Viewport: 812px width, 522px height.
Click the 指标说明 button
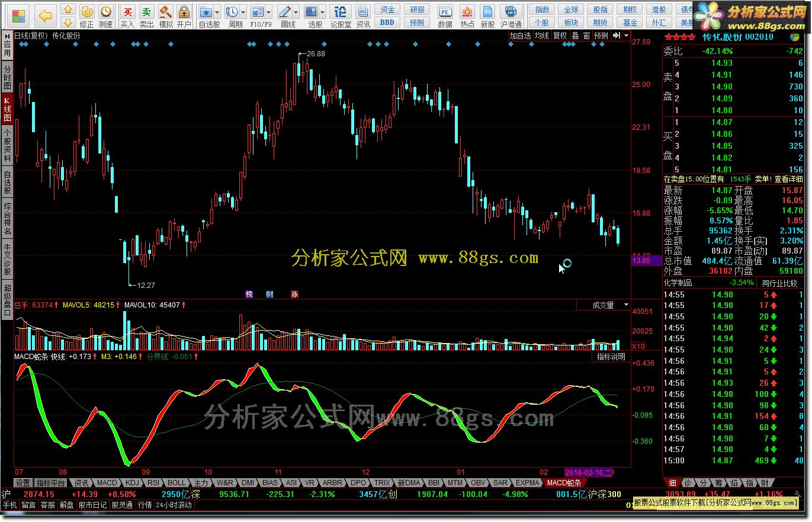611,357
